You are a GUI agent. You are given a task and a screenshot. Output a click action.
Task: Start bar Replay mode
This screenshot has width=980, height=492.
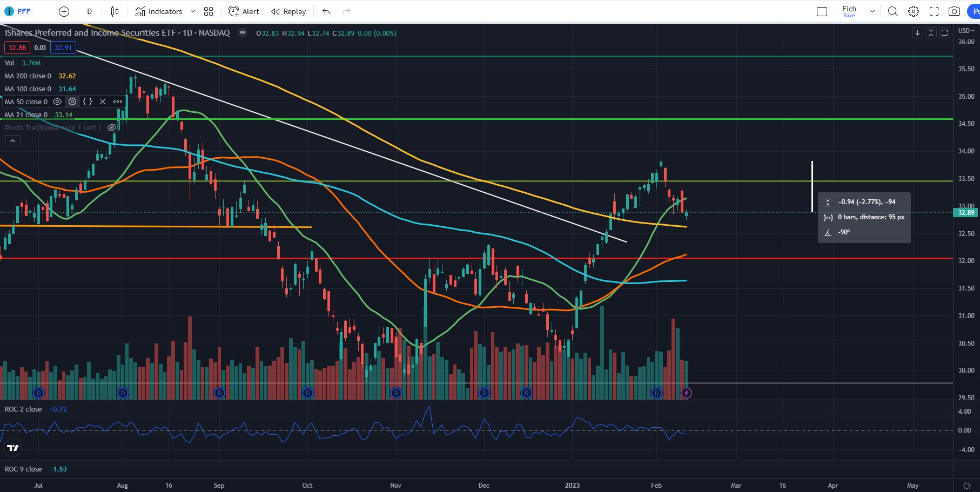(x=288, y=11)
